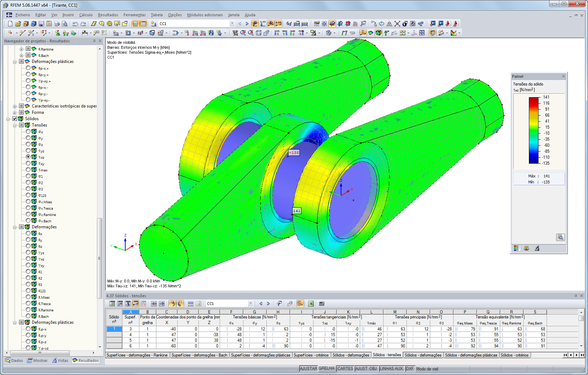This screenshot has height=375, width=588.
Task: Open the Resultados menu
Action: [x=108, y=15]
